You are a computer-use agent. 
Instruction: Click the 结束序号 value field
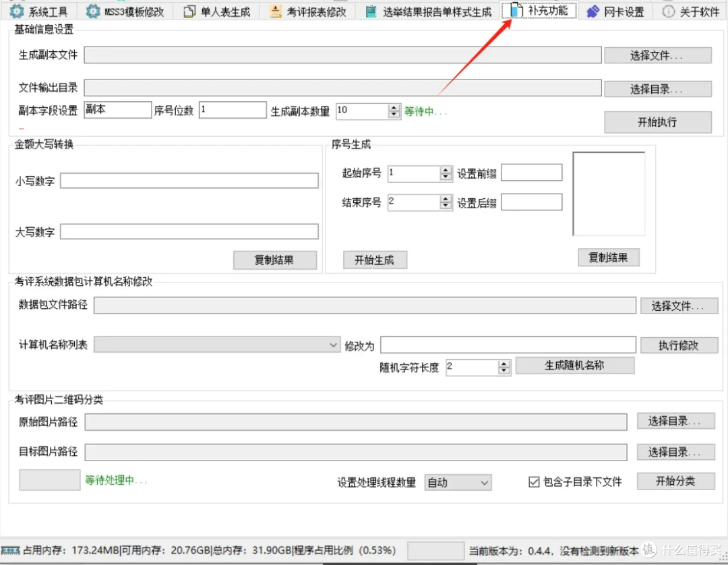pos(414,202)
